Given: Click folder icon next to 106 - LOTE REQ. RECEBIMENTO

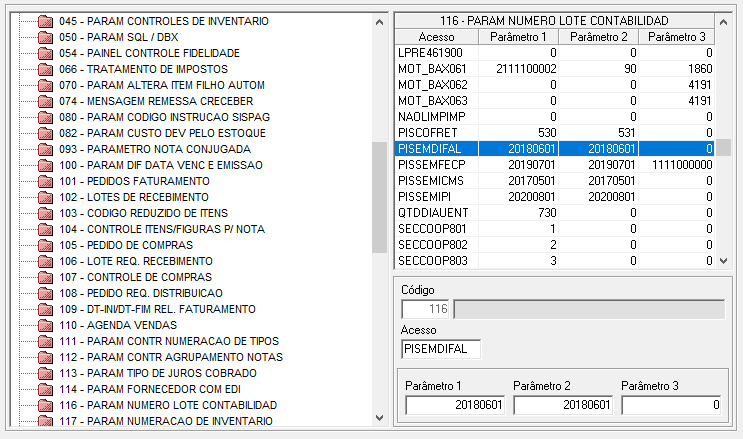Looking at the screenshot, I should tap(45, 261).
